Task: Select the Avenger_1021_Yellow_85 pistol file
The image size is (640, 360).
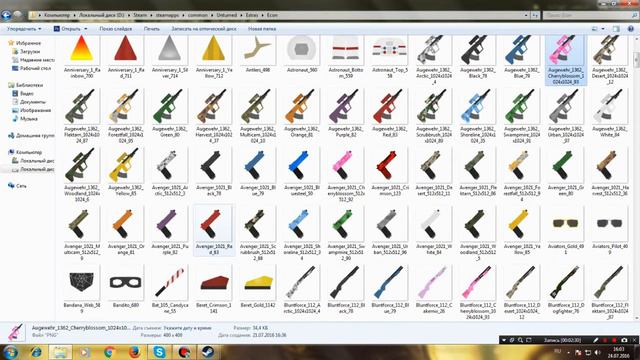Action: pos(522,231)
